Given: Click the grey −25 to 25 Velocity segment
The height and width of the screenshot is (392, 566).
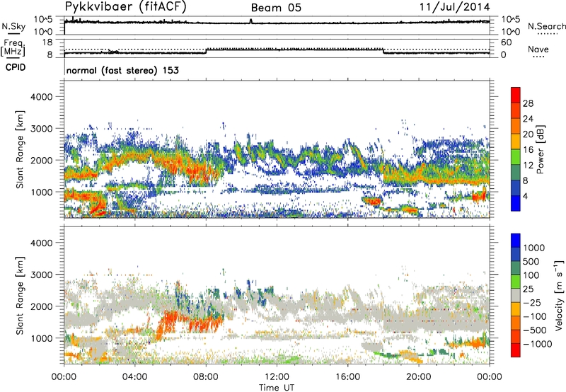Looking at the screenshot, I should (516, 296).
